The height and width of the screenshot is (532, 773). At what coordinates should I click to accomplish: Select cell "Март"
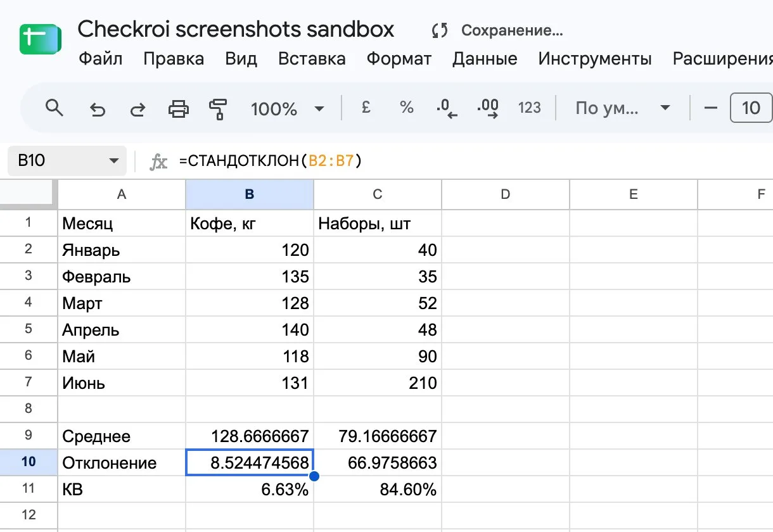pyautogui.click(x=122, y=303)
